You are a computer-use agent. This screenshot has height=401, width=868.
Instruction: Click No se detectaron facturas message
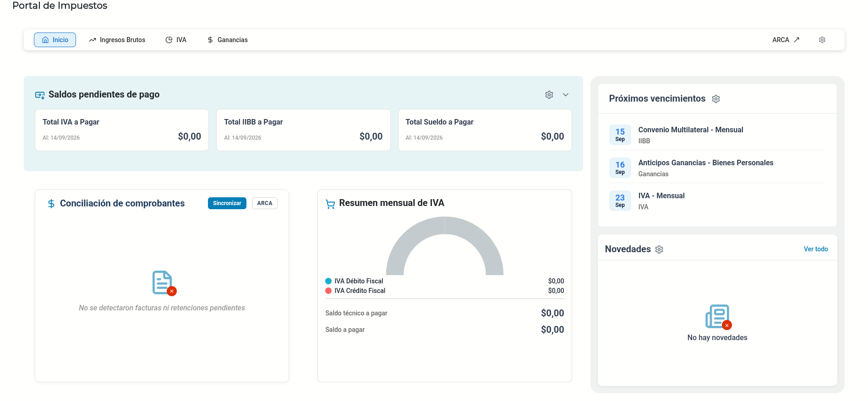point(162,308)
